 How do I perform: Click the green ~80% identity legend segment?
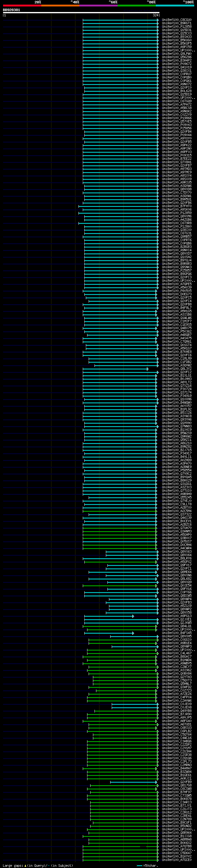point(137,6)
